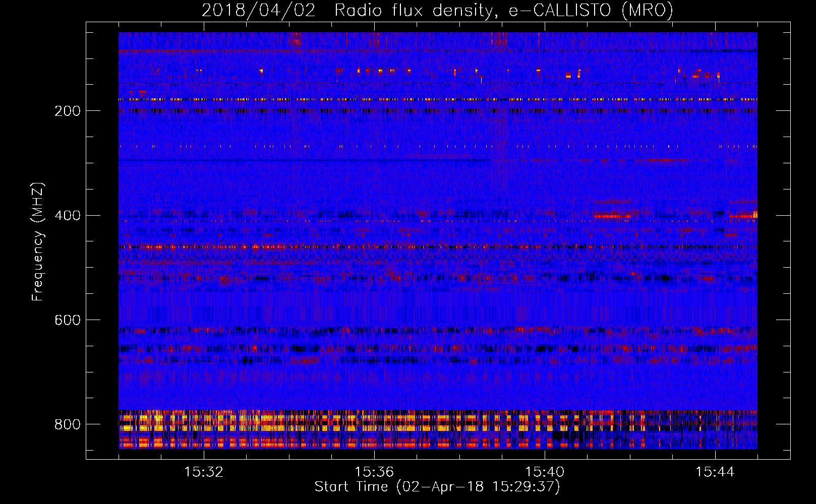Select the 'Frequency (MHZ)' y-axis label
The width and height of the screenshot is (816, 504).
pyautogui.click(x=38, y=241)
